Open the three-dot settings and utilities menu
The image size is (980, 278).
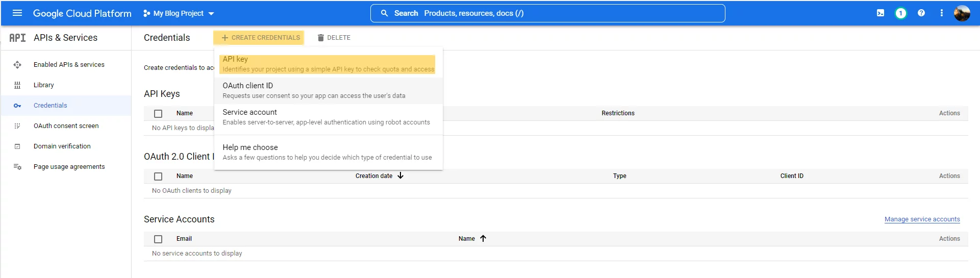click(942, 13)
